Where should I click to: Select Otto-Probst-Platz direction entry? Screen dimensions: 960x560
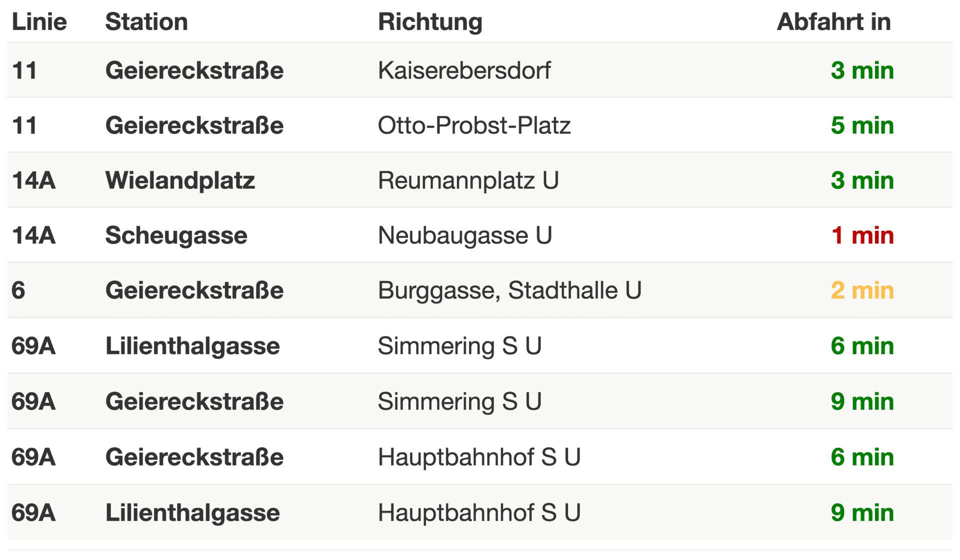(x=474, y=125)
